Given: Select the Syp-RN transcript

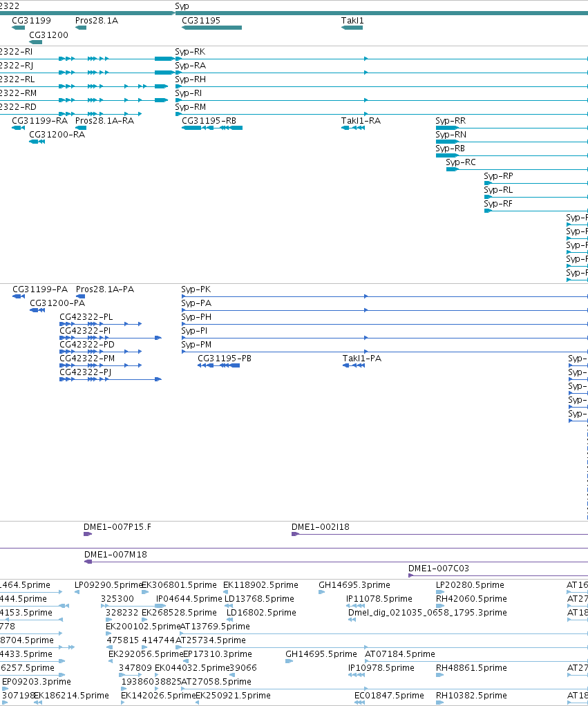Looking at the screenshot, I should pyautogui.click(x=512, y=142).
